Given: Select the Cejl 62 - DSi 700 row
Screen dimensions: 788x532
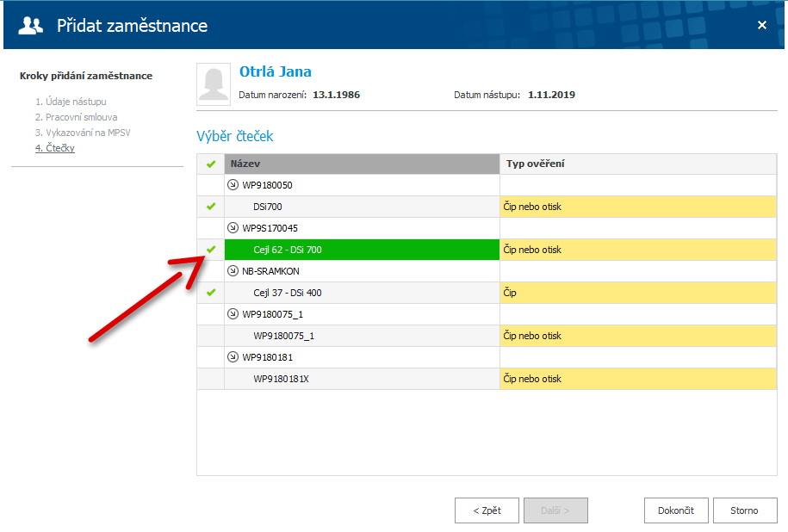Looking at the screenshot, I should coord(362,250).
